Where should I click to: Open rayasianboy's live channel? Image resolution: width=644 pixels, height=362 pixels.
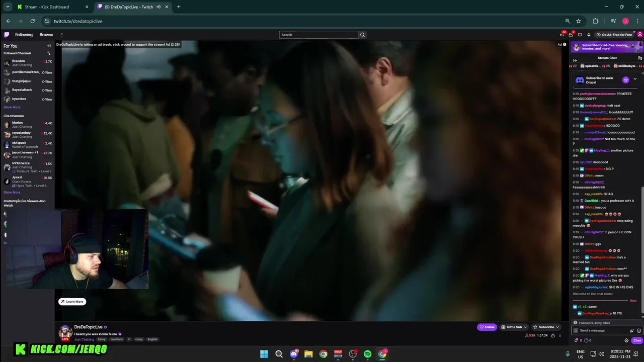tap(27, 134)
